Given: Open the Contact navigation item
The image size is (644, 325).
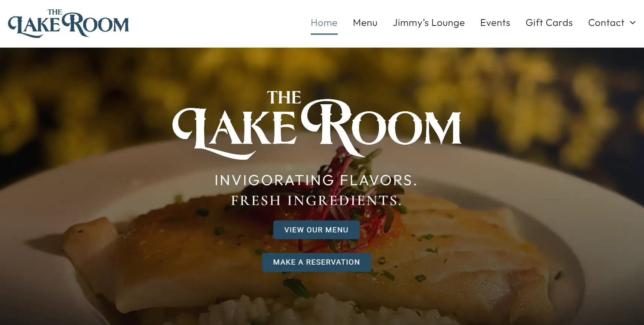Looking at the screenshot, I should click(x=606, y=23).
